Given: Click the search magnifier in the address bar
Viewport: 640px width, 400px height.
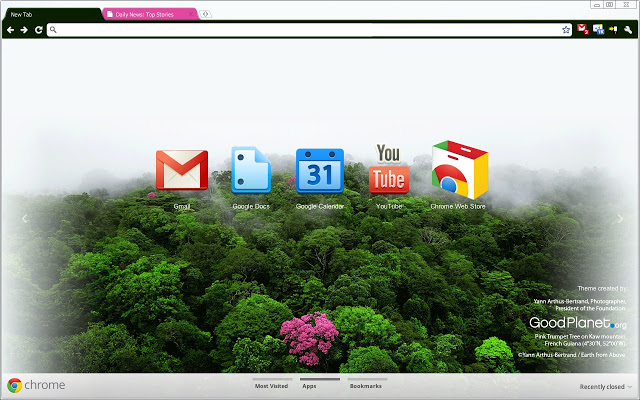Looking at the screenshot, I should pyautogui.click(x=53, y=30).
